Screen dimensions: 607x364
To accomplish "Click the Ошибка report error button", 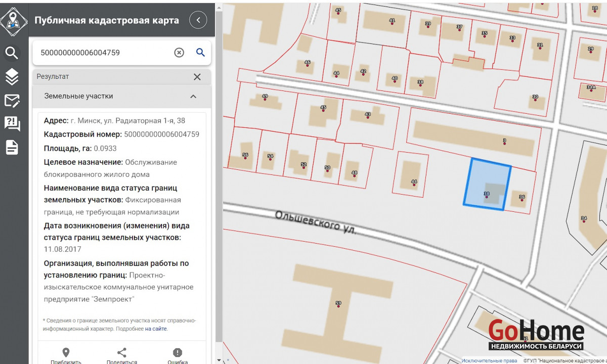I will click(178, 355).
